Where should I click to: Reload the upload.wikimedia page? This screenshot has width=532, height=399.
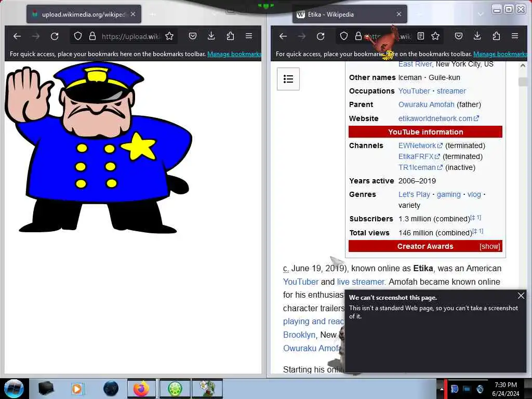point(54,36)
